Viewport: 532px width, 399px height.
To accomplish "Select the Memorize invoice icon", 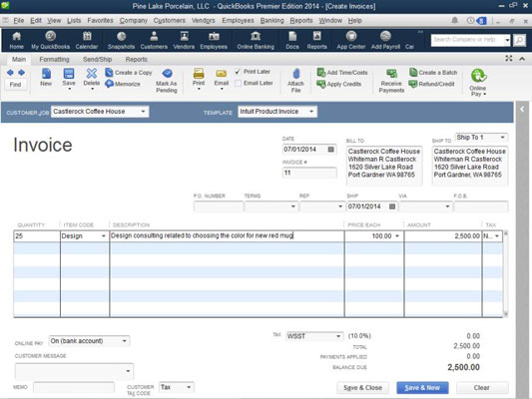I will [109, 84].
